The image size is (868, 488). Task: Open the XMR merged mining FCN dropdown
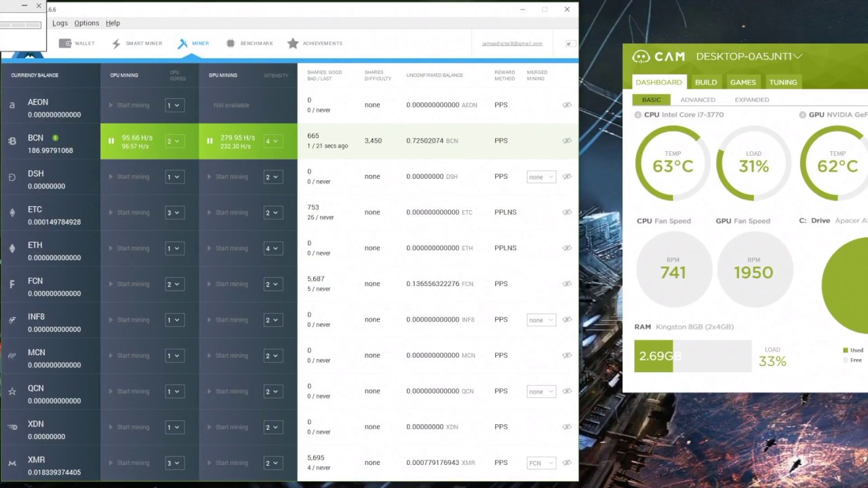coord(541,464)
